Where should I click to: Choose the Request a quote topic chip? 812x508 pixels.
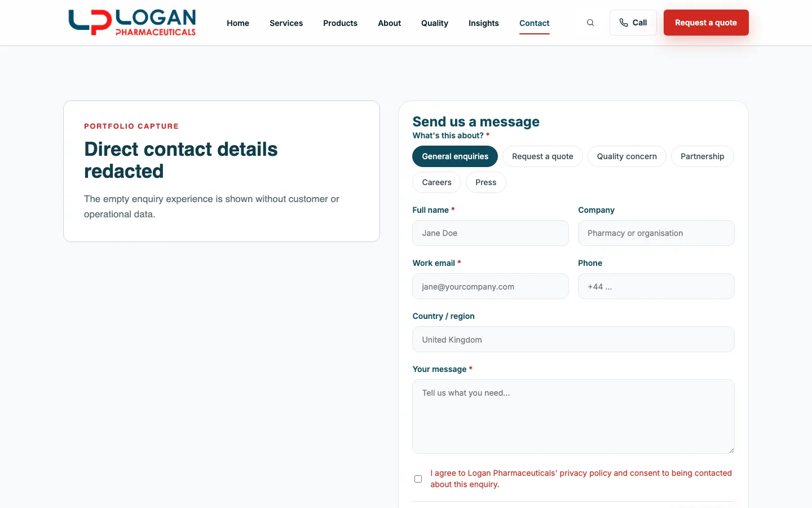542,156
